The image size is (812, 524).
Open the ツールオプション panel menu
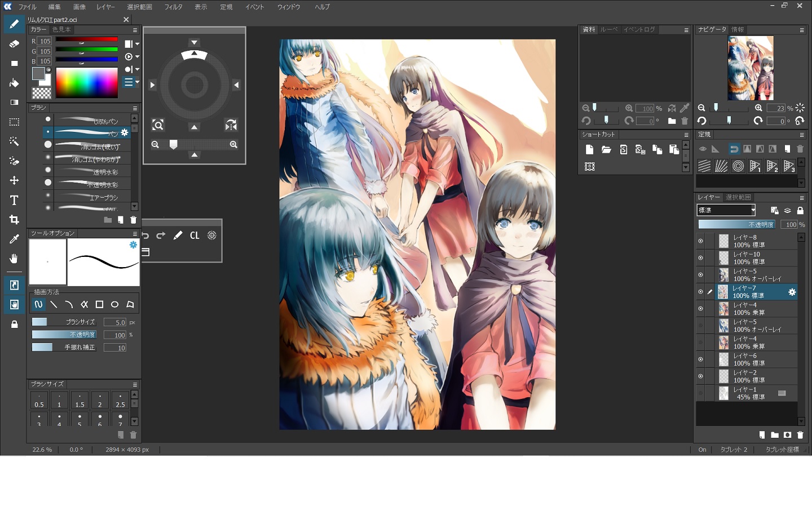[135, 233]
